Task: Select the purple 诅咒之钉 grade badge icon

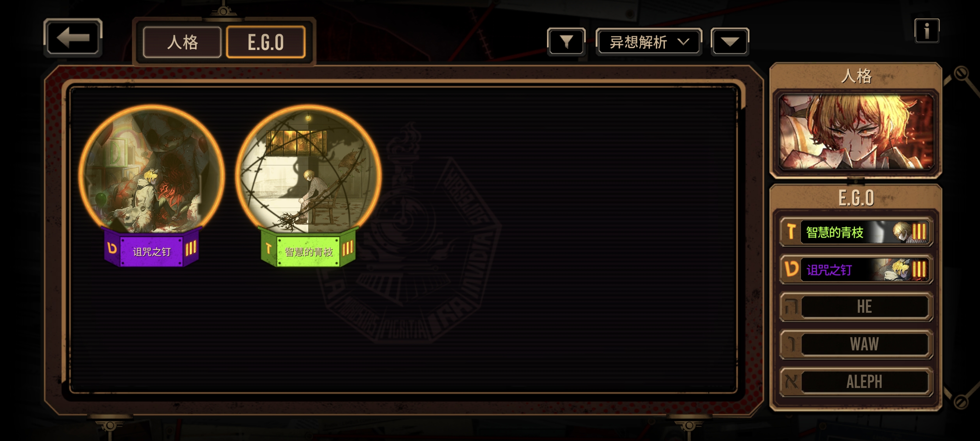Action: point(112,248)
